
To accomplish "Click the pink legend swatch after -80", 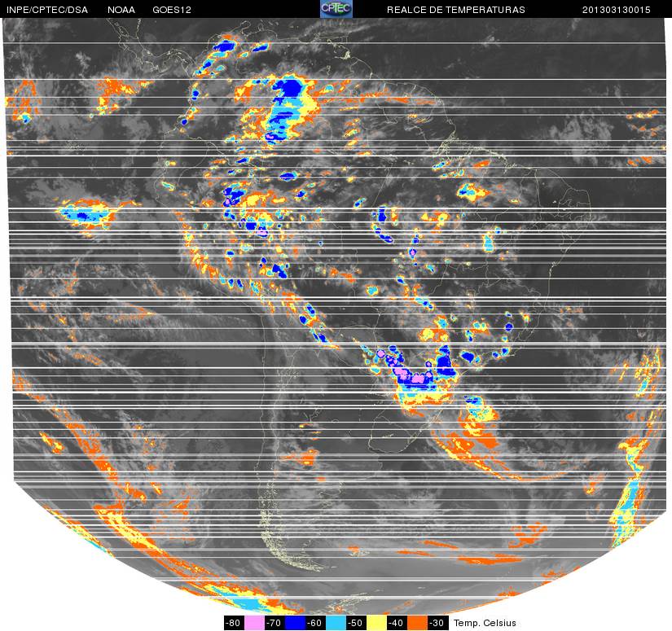I will (x=254, y=623).
